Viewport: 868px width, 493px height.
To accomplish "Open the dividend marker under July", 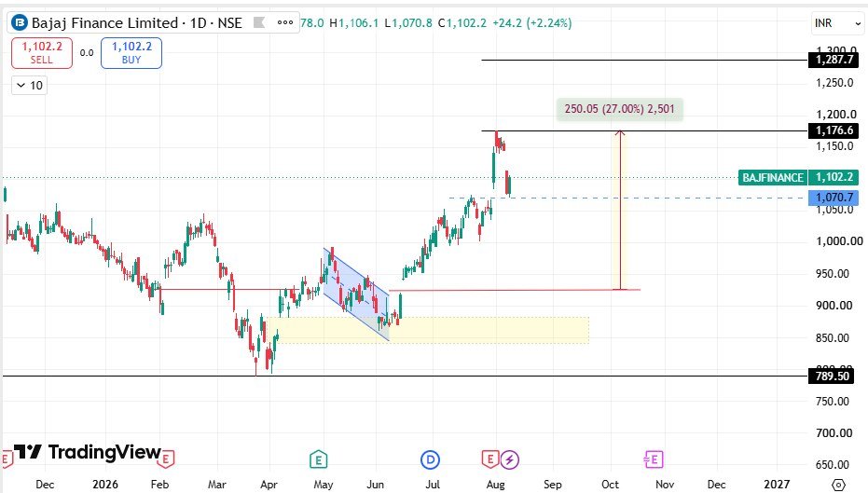I will 430,459.
